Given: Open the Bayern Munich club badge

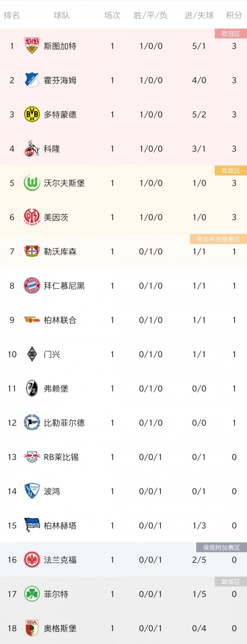Looking at the screenshot, I should pyautogui.click(x=32, y=285).
